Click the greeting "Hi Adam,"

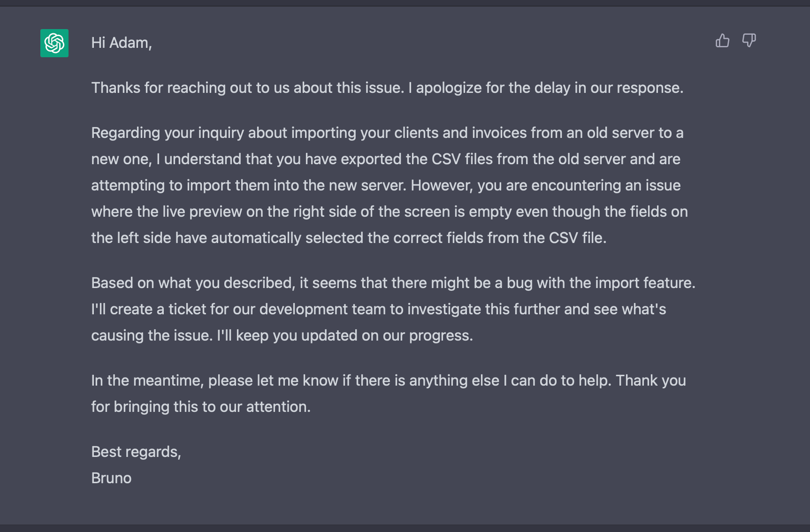pyautogui.click(x=121, y=43)
